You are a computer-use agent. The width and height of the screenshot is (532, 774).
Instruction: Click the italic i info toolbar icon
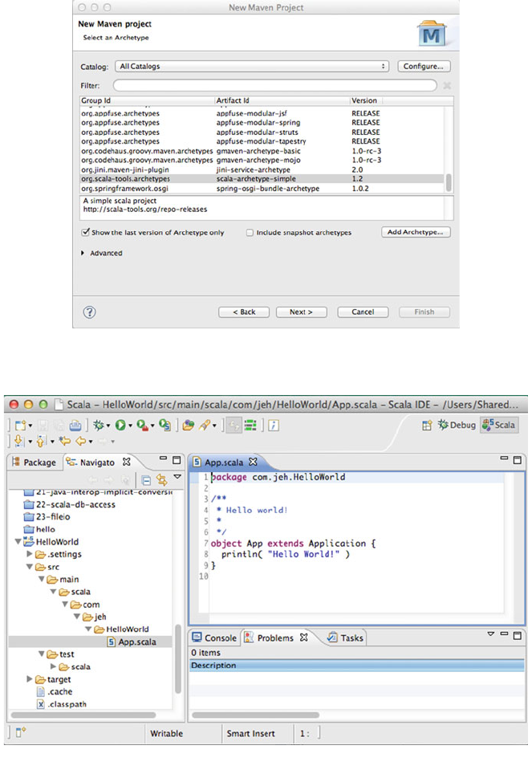(x=274, y=425)
